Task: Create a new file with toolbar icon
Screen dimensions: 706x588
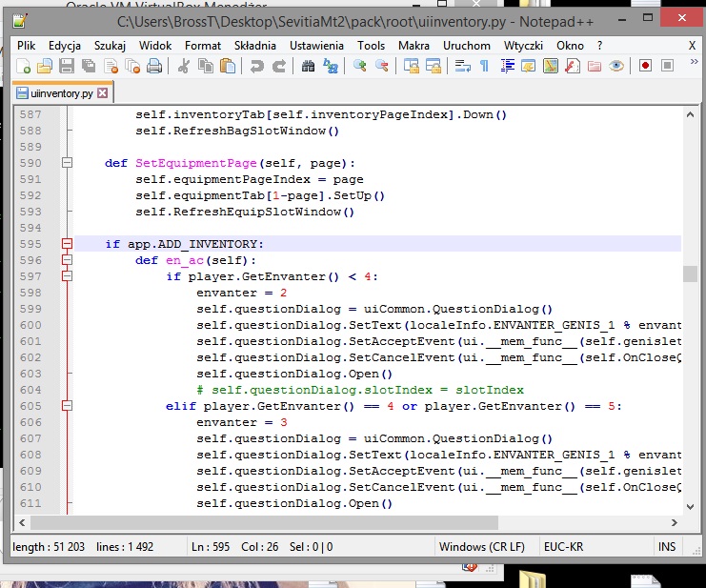Action: coord(23,66)
